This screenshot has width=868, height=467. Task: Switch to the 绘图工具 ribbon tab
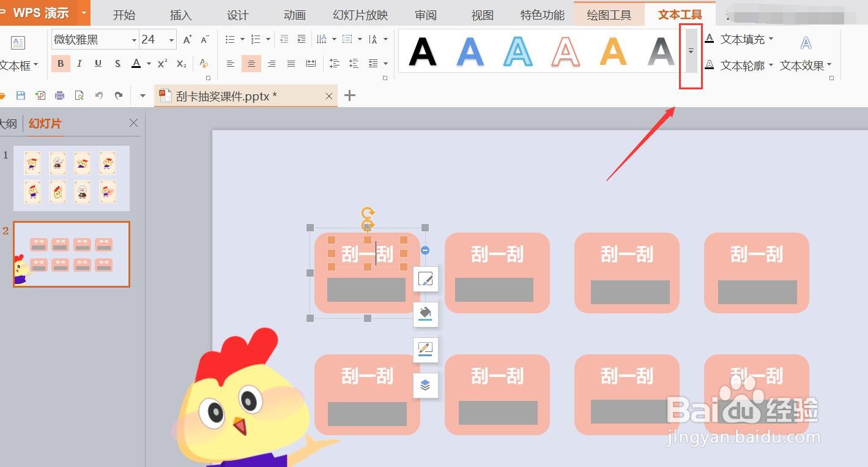click(x=609, y=15)
